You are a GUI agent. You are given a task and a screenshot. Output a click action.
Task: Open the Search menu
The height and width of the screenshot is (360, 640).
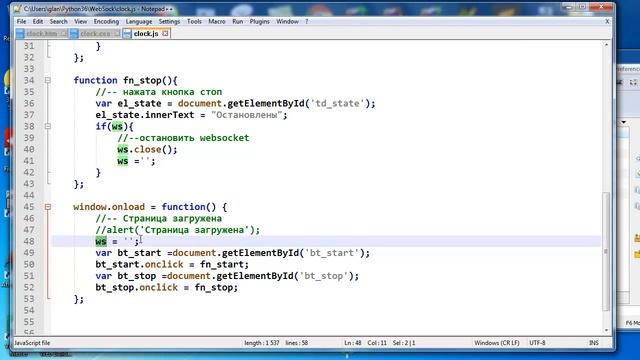[x=58, y=21]
